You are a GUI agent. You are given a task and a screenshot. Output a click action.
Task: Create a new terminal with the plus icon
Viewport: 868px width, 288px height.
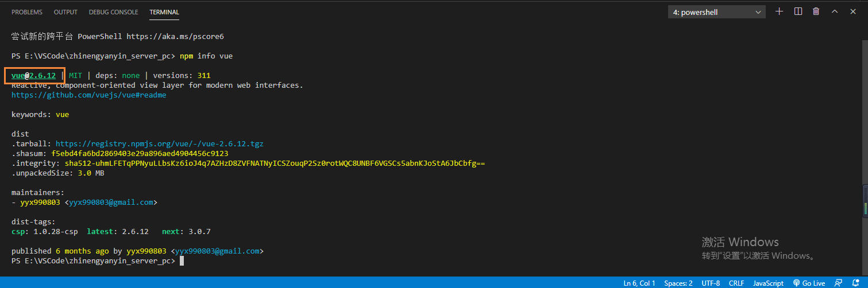point(779,11)
